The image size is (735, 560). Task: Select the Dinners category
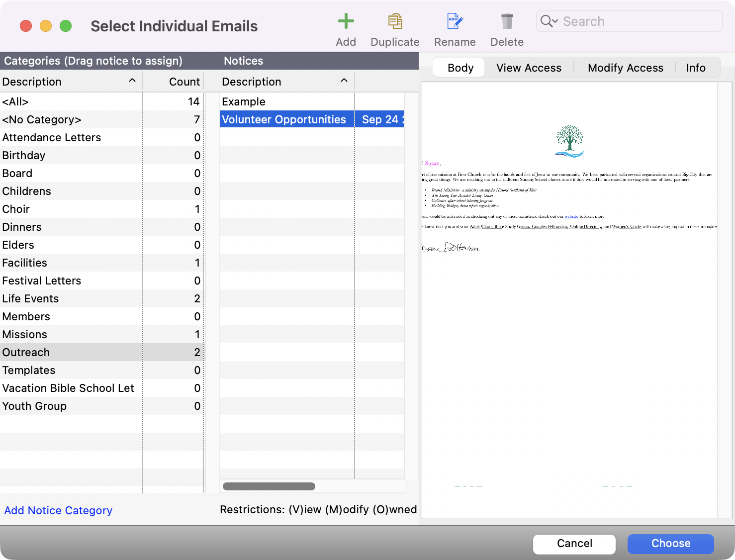[x=101, y=227]
